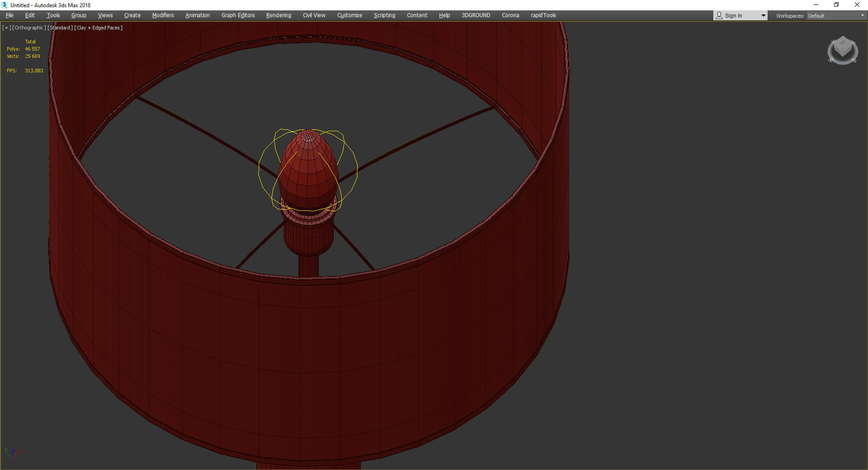Open the Corona menu
Screen dimensions: 868x470
(x=511, y=15)
